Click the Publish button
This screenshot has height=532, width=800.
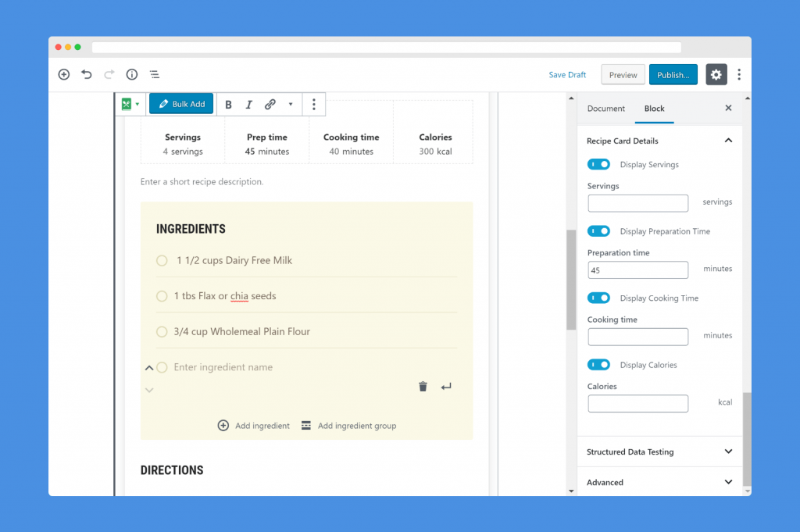673,75
